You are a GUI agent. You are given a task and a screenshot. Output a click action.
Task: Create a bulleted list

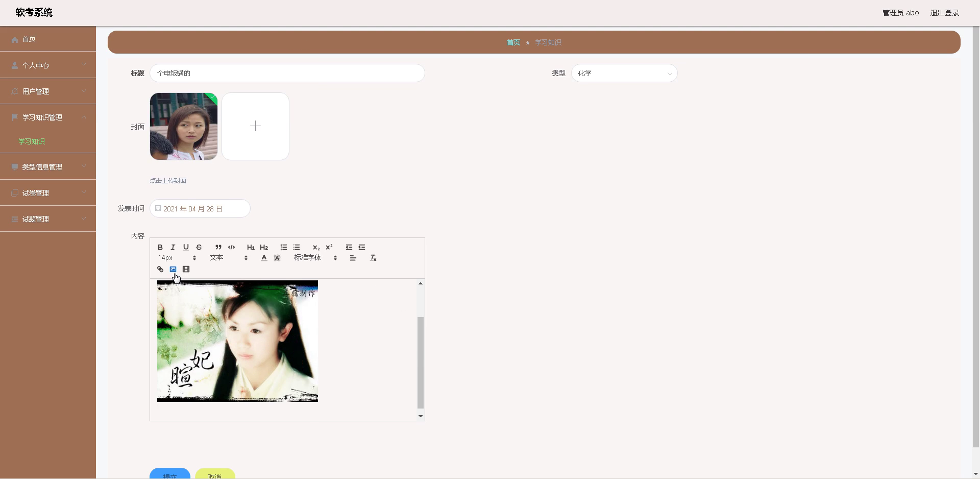point(297,247)
